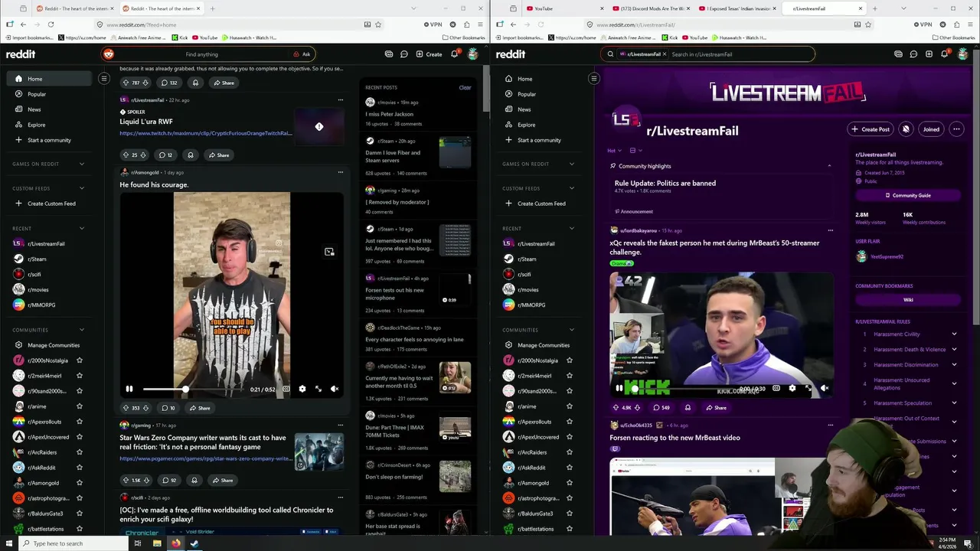Image resolution: width=980 pixels, height=551 pixels.
Task: Mute the 'He found his courage' video
Action: (335, 389)
